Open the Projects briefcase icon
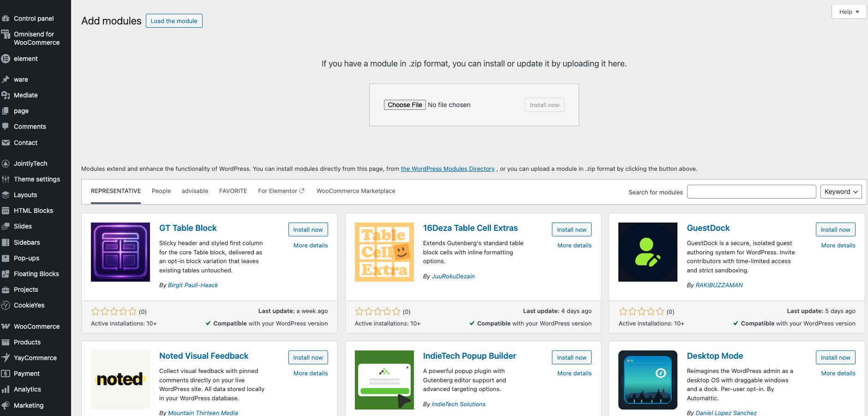The height and width of the screenshot is (416, 868). tap(6, 289)
